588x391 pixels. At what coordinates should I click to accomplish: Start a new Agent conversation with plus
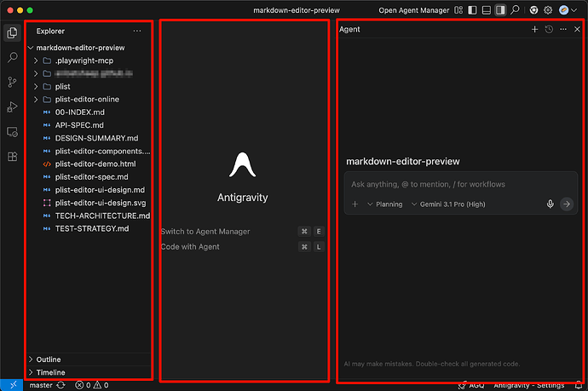[535, 29]
